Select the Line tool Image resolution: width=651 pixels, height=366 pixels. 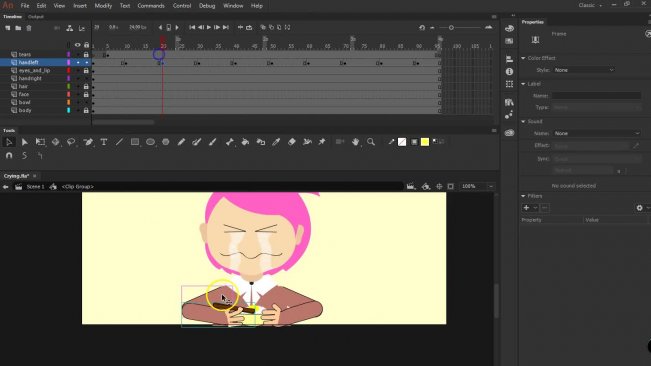[x=119, y=142]
